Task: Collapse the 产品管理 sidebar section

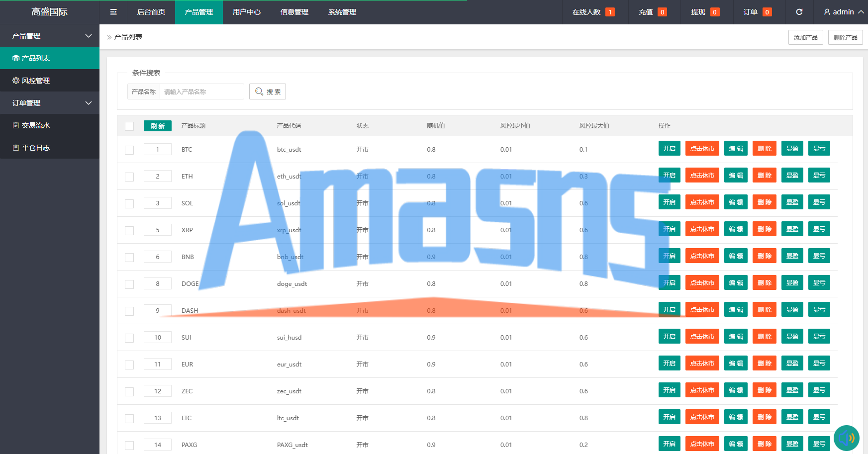Action: click(89, 36)
